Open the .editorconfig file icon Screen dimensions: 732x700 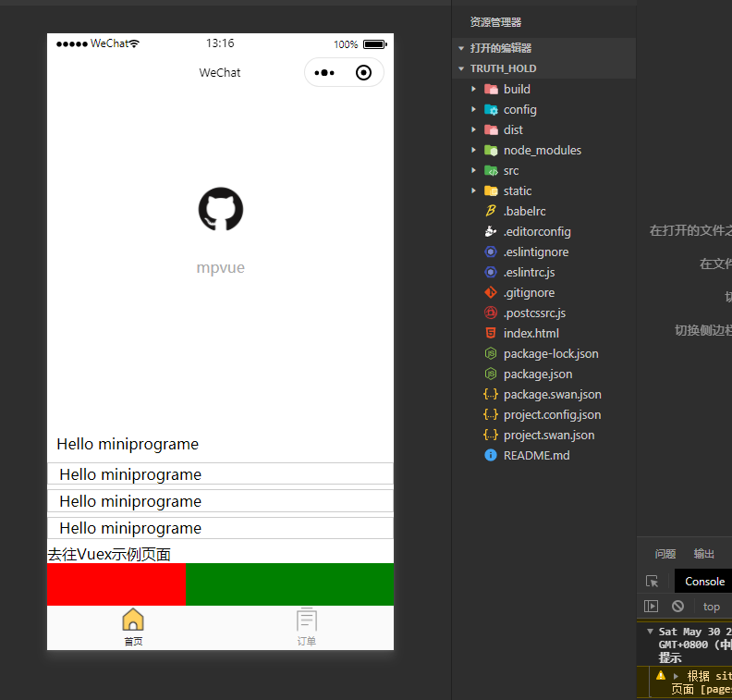(x=491, y=231)
